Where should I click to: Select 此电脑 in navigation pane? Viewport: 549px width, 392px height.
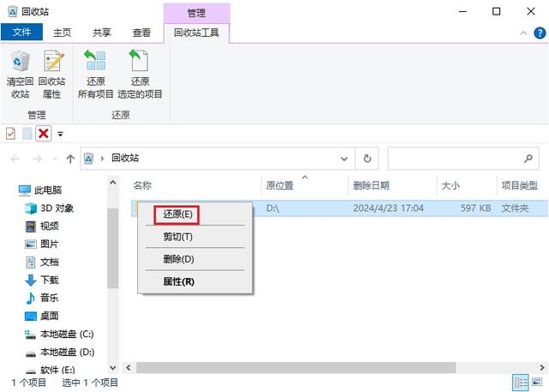coord(40,190)
